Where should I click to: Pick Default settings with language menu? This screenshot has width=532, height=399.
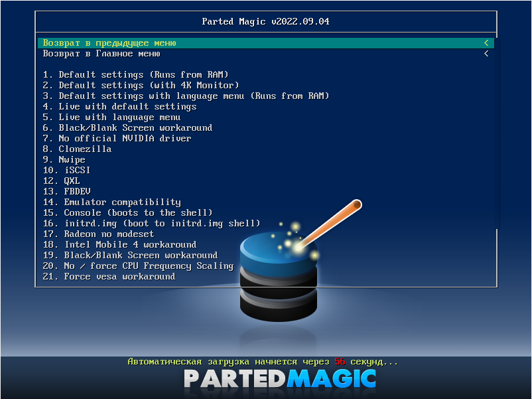pos(186,96)
